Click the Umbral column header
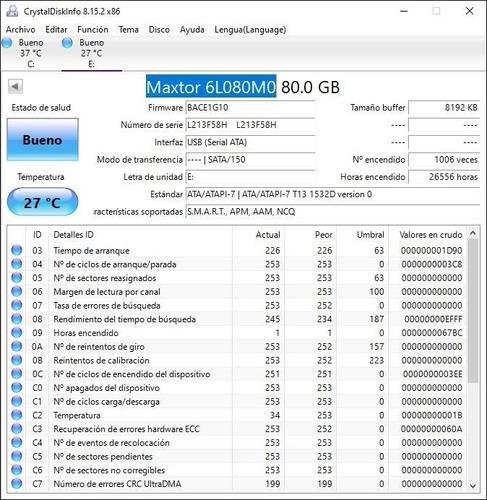 coord(362,235)
